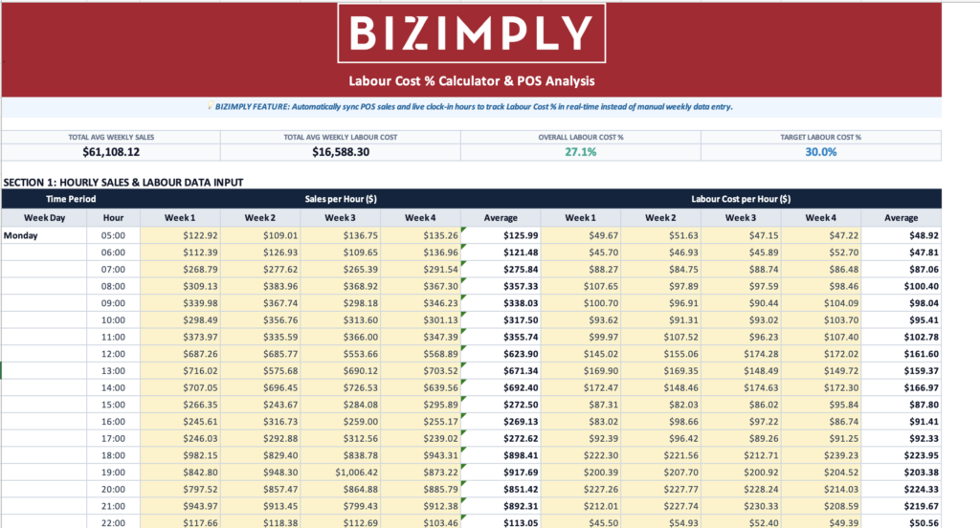The width and height of the screenshot is (980, 528).
Task: Select the Section 1 heading text
Action: 123,183
